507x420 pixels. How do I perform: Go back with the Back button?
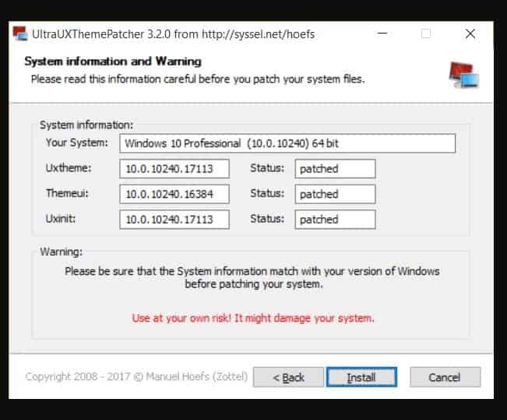pos(288,377)
